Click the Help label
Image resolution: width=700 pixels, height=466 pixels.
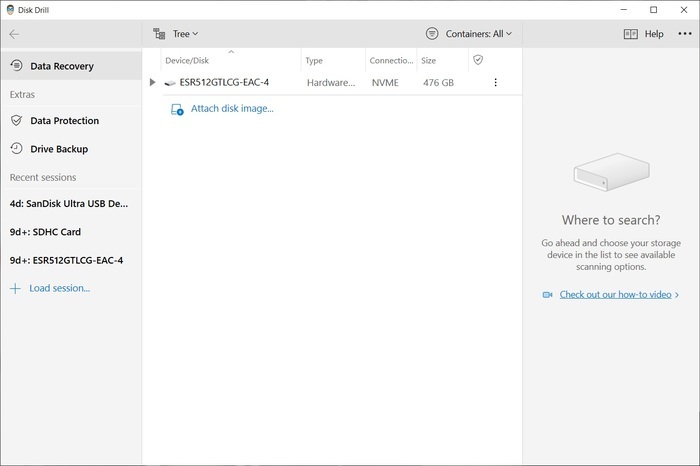tap(654, 34)
